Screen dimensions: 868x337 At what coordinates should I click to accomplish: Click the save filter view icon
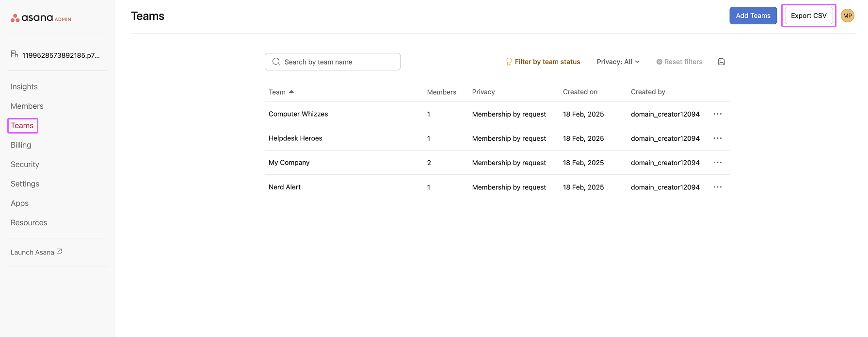point(721,62)
